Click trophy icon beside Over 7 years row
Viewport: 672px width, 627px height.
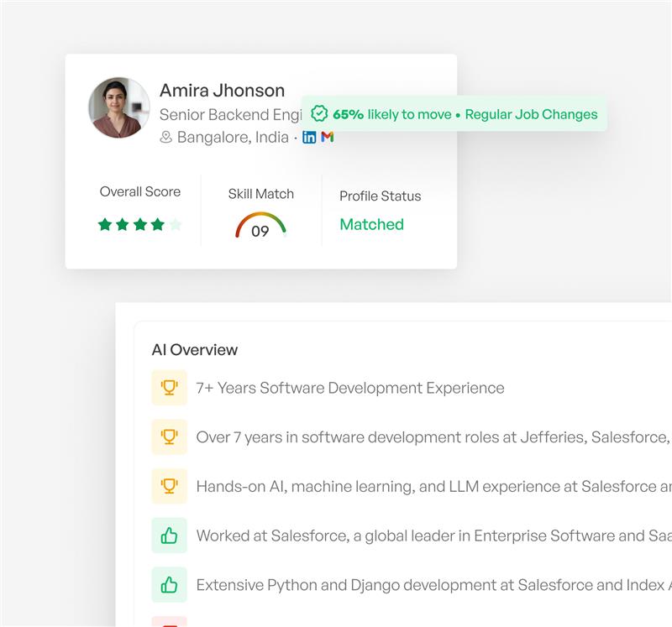point(169,436)
